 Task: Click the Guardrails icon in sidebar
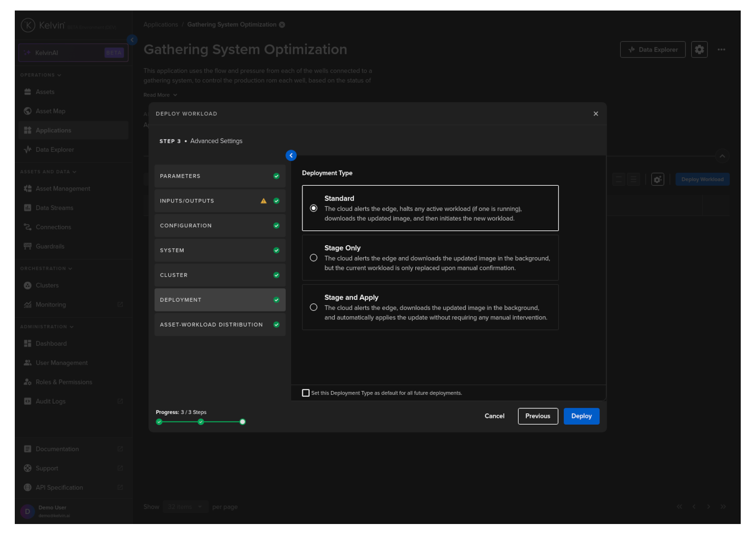[x=28, y=246]
